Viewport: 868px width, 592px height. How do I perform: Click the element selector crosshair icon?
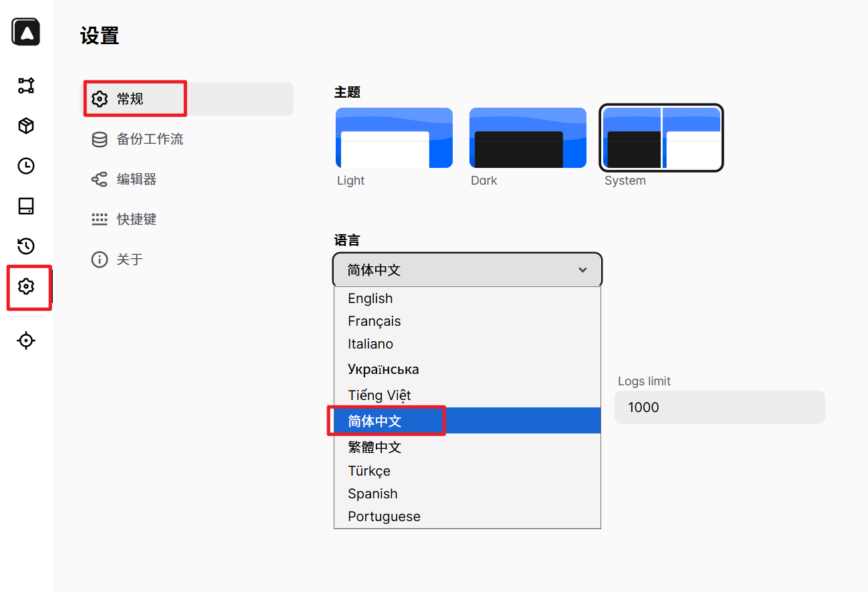(x=26, y=340)
